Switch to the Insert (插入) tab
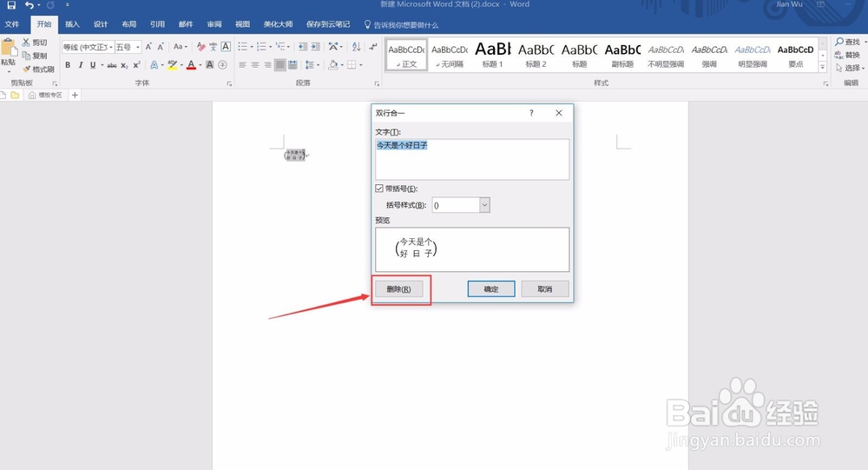Screen dimensions: 868x470 pos(73,24)
